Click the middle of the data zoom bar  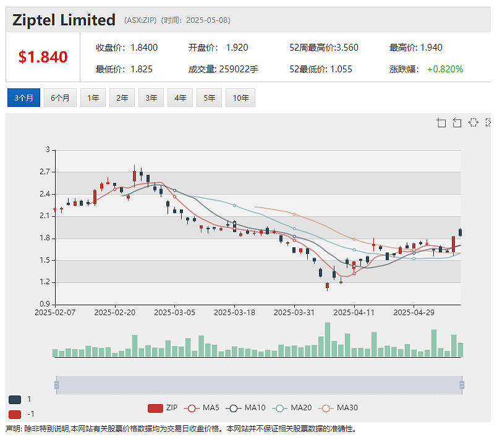(259, 385)
